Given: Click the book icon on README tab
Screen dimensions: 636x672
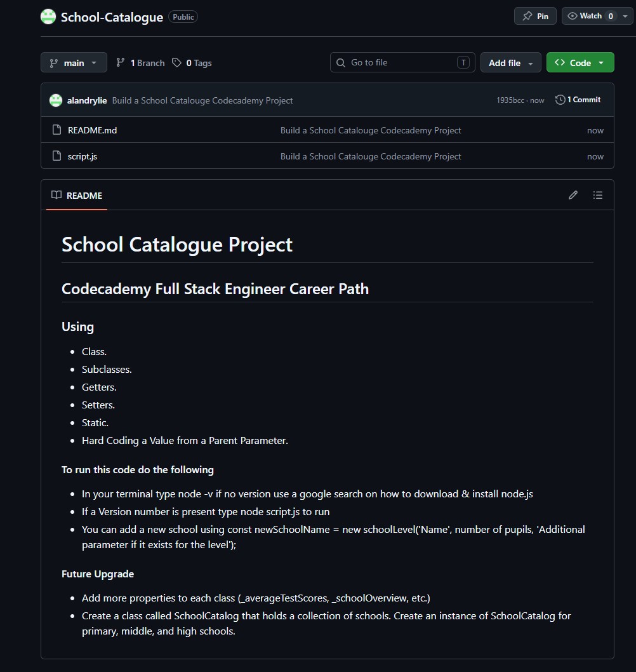Looking at the screenshot, I should (x=56, y=195).
